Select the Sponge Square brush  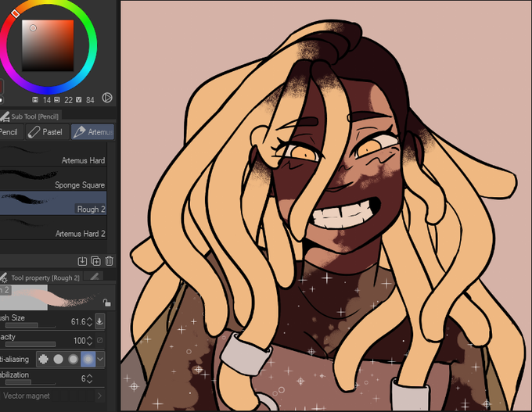53,179
